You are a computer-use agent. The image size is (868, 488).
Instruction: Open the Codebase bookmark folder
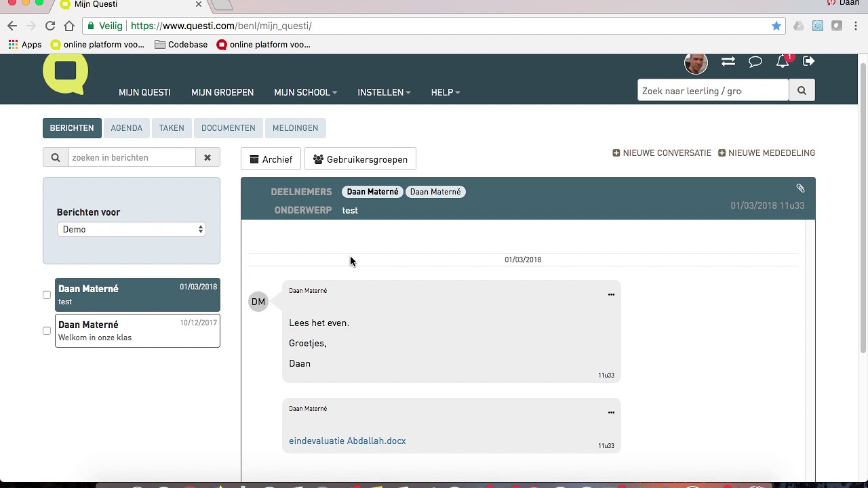point(181,45)
